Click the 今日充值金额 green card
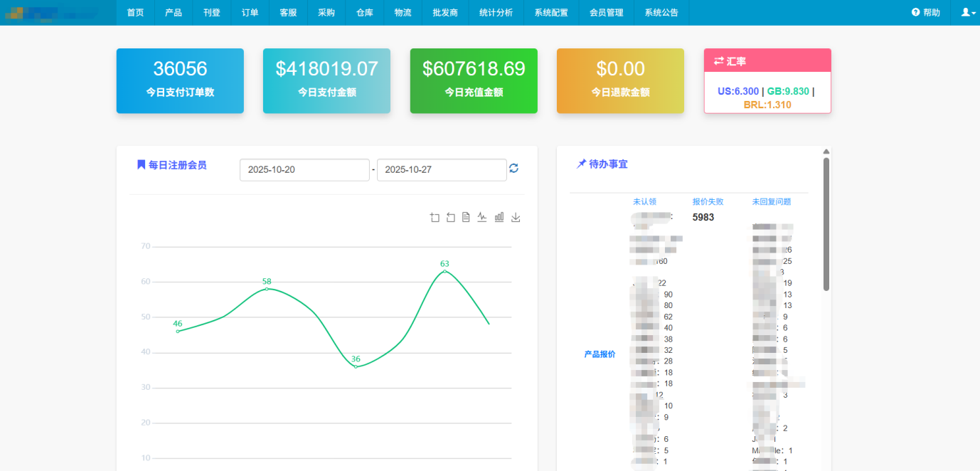 473,80
